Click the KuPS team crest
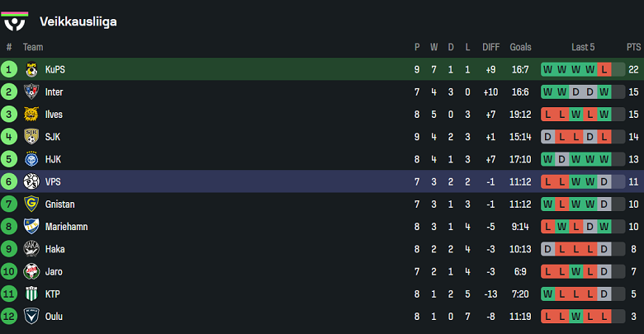This screenshot has height=334, width=644. coord(31,69)
